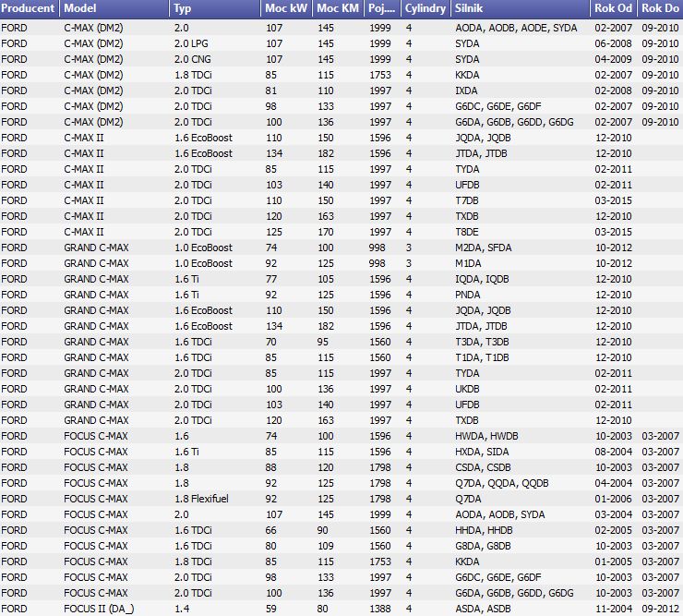The image size is (683, 616).
Task: Click date 01-2005 in Rok Od
Action: tap(613, 562)
